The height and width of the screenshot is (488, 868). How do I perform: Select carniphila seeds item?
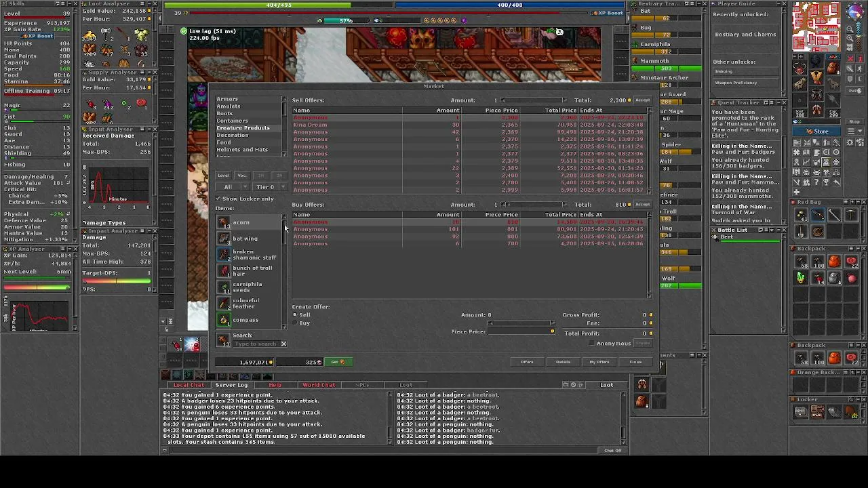[x=248, y=287]
